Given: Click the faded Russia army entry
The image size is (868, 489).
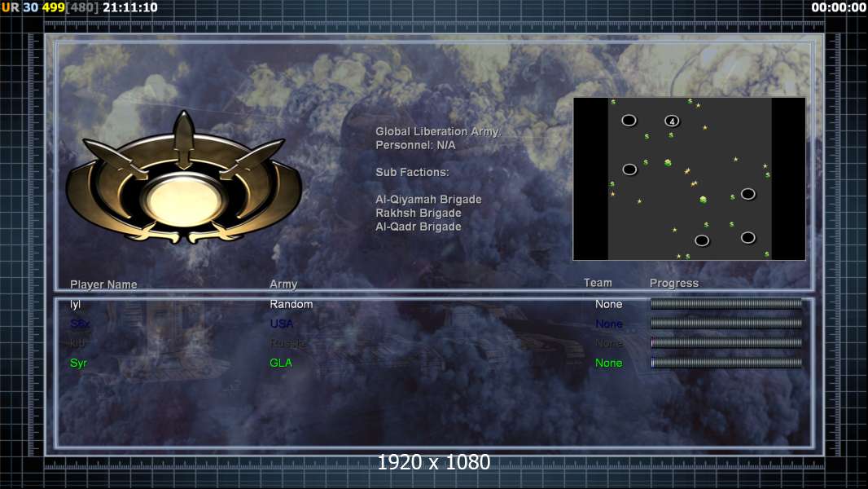Looking at the screenshot, I should [x=288, y=343].
